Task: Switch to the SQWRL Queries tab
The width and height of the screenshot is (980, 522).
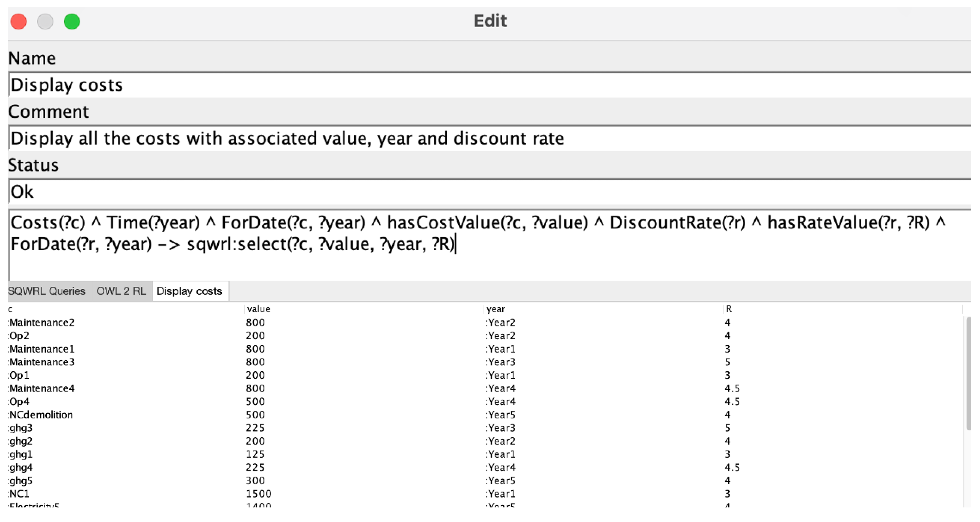Action: (46, 291)
